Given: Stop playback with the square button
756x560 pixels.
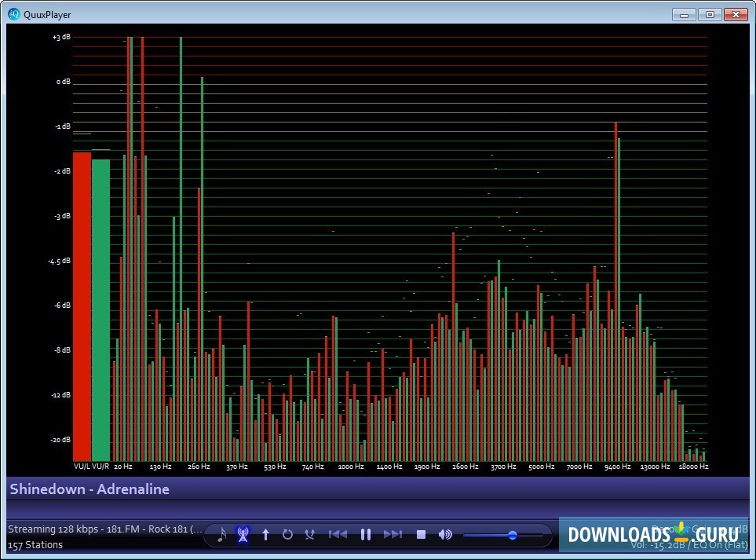Looking at the screenshot, I should (x=421, y=534).
